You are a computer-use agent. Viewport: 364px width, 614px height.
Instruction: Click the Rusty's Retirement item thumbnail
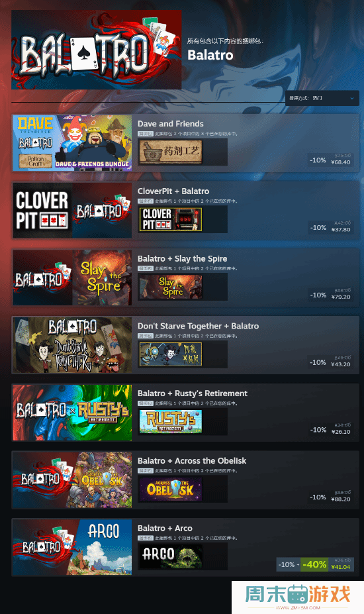pos(171,421)
